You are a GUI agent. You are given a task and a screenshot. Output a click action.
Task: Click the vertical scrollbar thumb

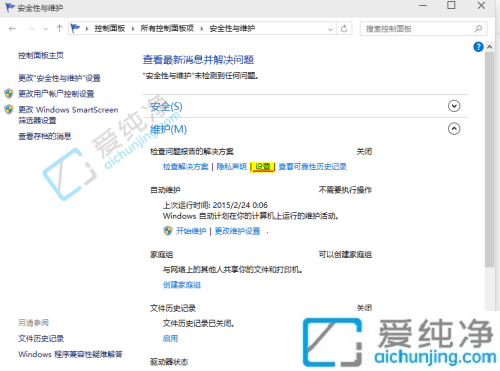tap(489, 159)
